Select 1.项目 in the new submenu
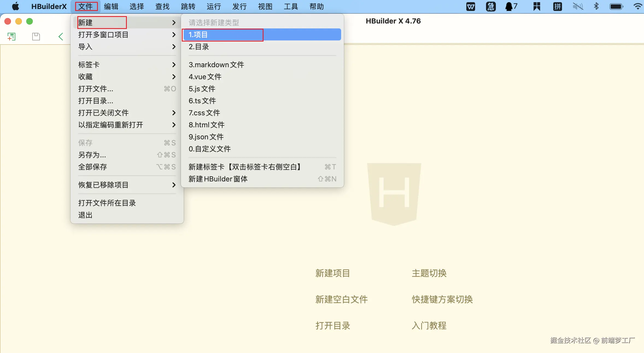 [262, 34]
